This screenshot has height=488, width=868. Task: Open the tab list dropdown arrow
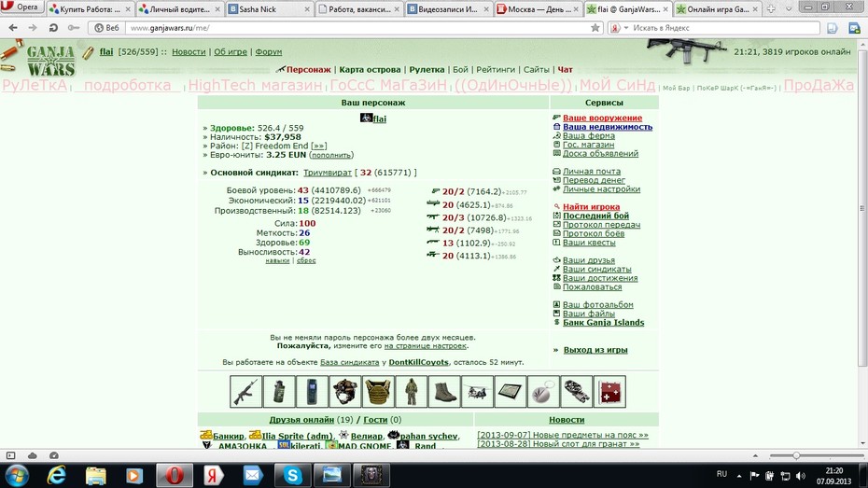click(789, 9)
